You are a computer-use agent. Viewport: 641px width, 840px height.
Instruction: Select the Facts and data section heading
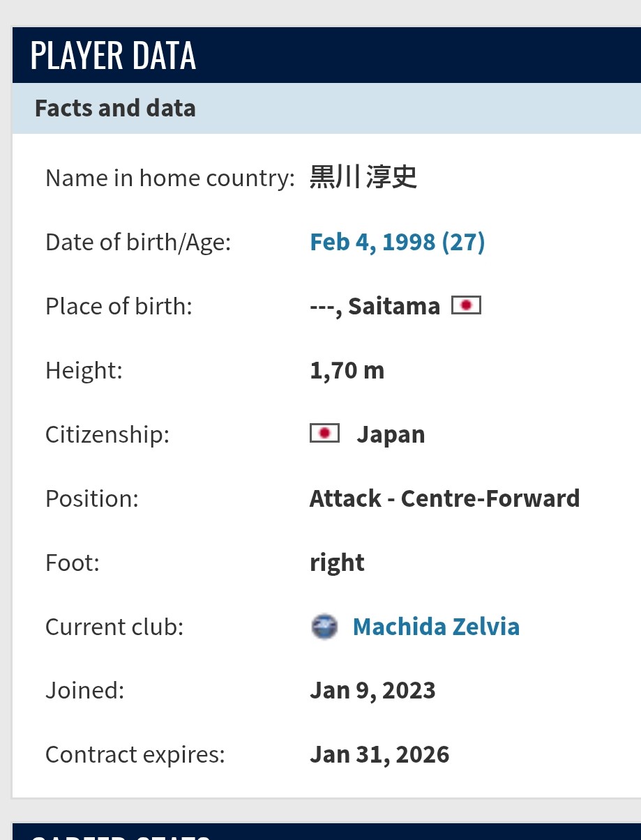pyautogui.click(x=115, y=108)
